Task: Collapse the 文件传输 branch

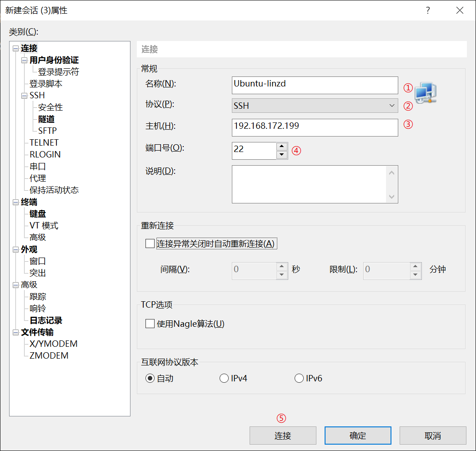Action: pos(15,332)
